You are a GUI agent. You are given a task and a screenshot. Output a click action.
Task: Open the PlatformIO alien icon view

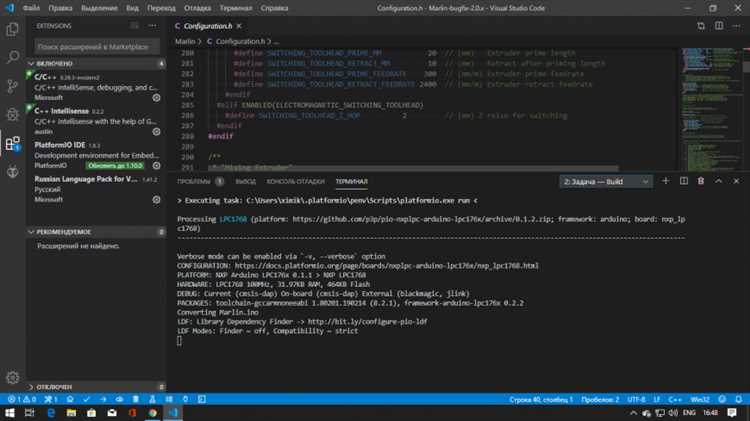click(12, 171)
